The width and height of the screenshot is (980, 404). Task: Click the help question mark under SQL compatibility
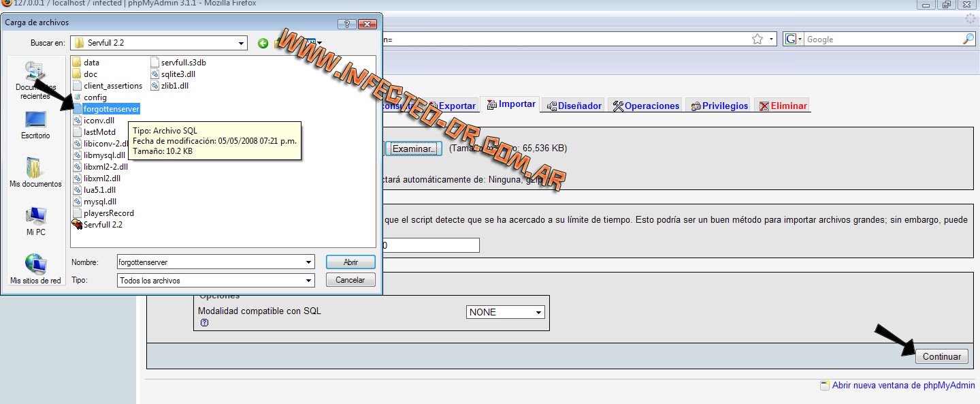205,323
